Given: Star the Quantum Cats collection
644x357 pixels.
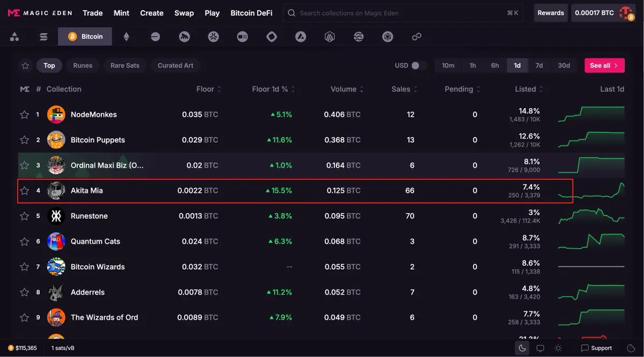Looking at the screenshot, I should click(24, 241).
